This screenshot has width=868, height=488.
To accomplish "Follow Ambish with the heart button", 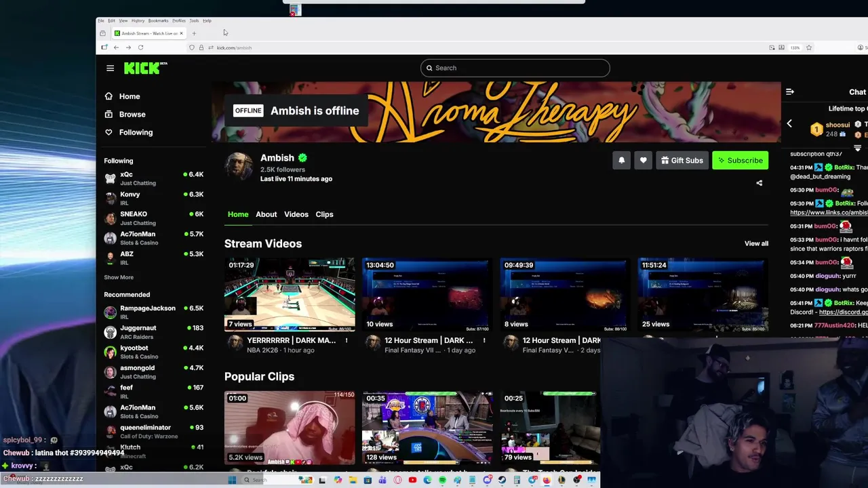I will pos(643,161).
